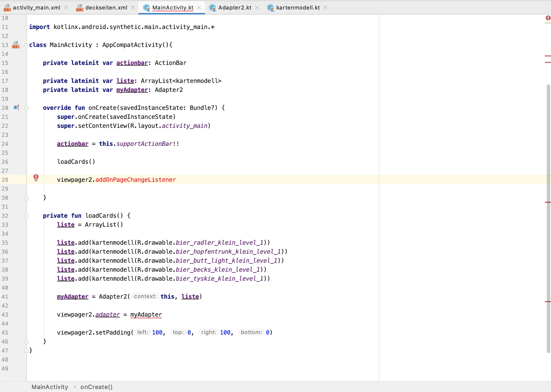Click the error indicator at top right
This screenshot has height=392, width=551.
point(548,18)
